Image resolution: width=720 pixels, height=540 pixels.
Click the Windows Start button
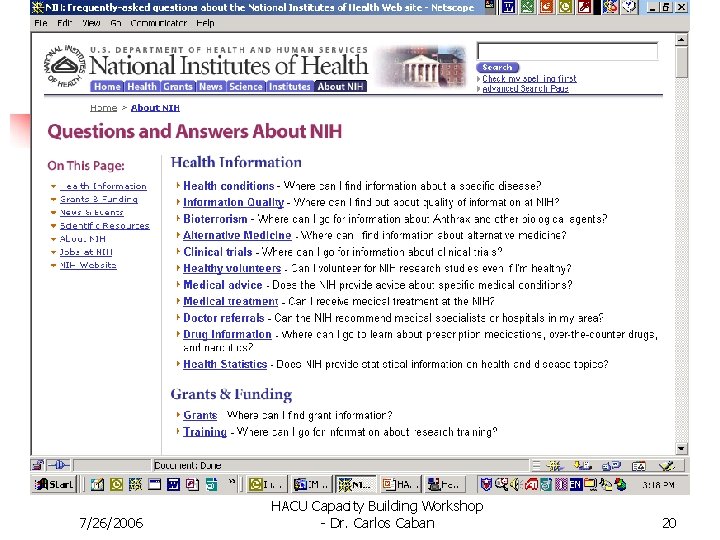tap(55, 484)
